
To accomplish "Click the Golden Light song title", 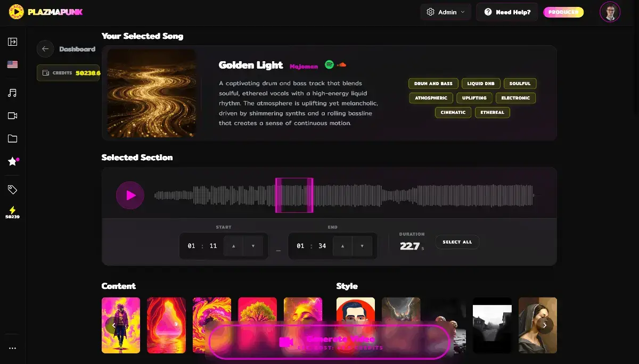I will pyautogui.click(x=251, y=65).
